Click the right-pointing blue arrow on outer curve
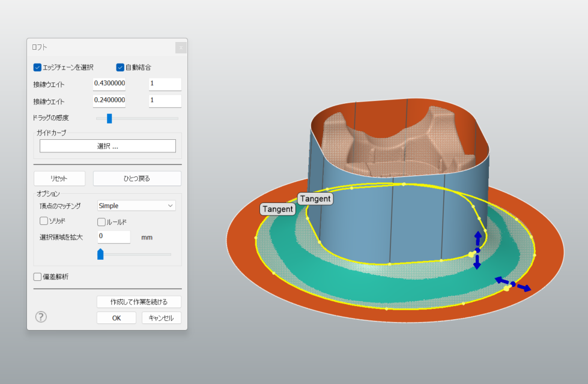Screen dimensions: 588x384 tap(525, 288)
